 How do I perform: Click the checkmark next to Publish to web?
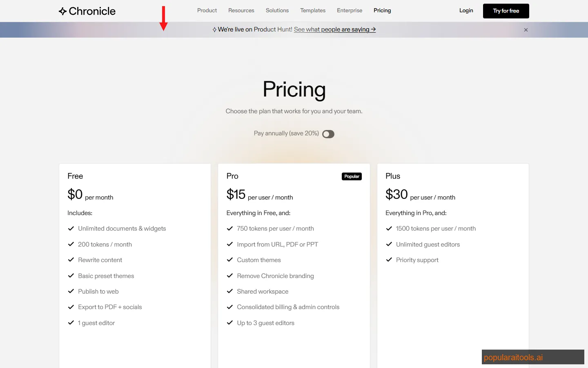(x=71, y=291)
